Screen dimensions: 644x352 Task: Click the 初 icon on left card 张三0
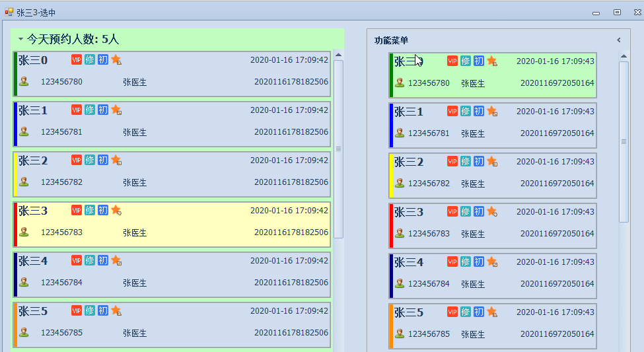pyautogui.click(x=102, y=59)
